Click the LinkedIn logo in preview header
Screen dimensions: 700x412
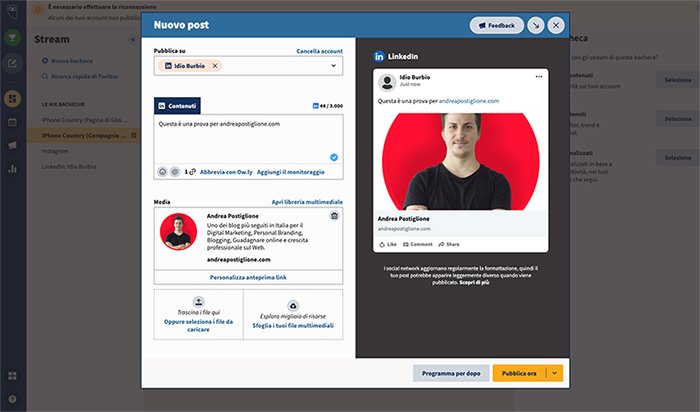coord(379,56)
